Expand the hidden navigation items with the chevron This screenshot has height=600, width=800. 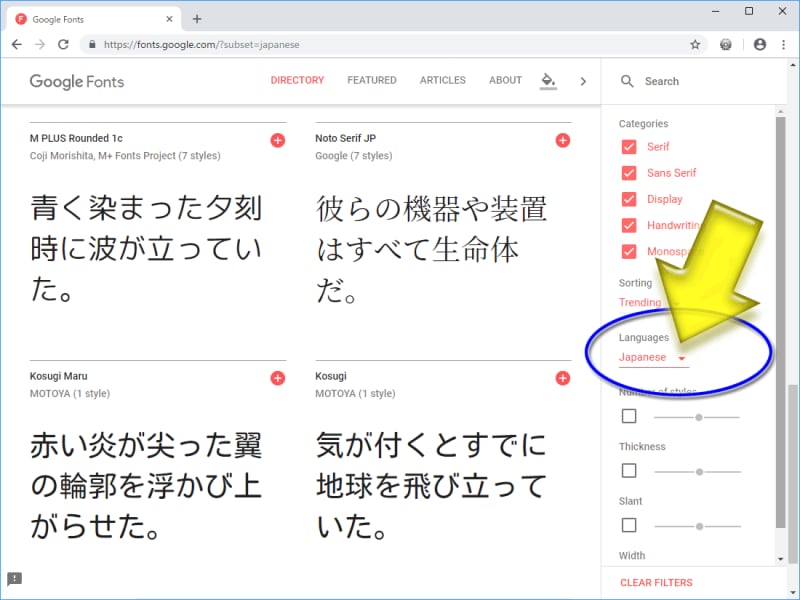(x=583, y=81)
